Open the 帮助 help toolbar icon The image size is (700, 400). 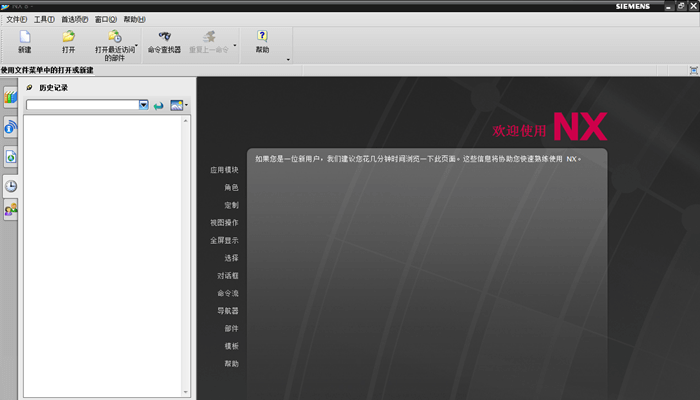(x=262, y=37)
